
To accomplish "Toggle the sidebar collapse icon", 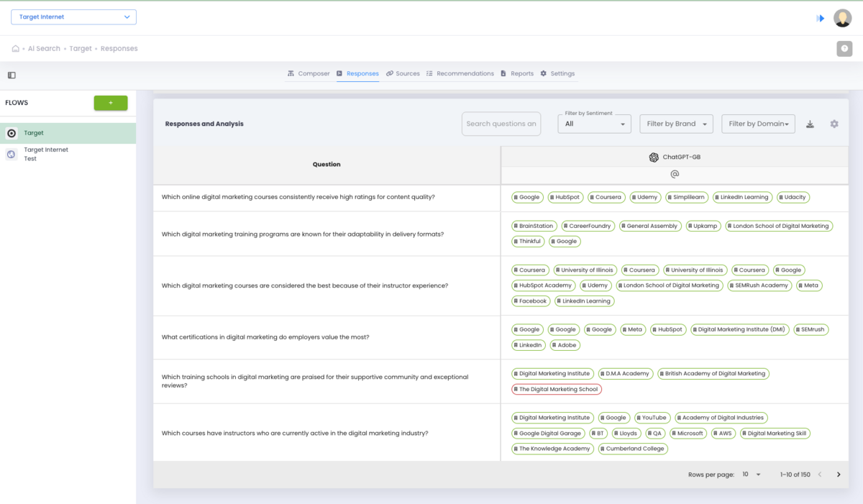I will pos(12,75).
